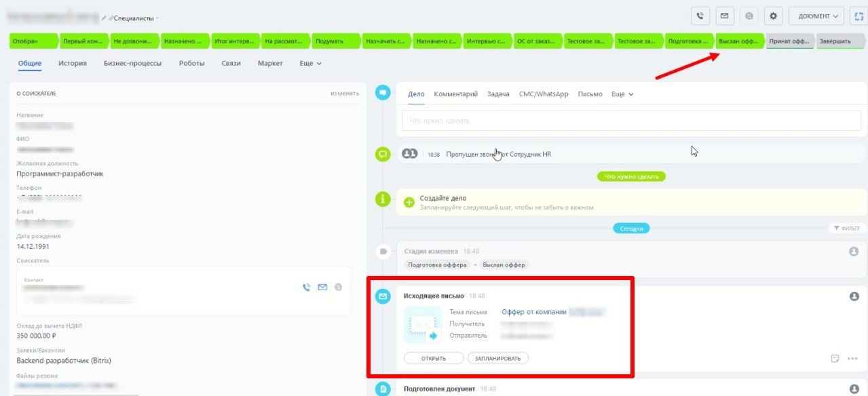Click the contact card chat icon
The image size is (868, 396).
point(339,288)
